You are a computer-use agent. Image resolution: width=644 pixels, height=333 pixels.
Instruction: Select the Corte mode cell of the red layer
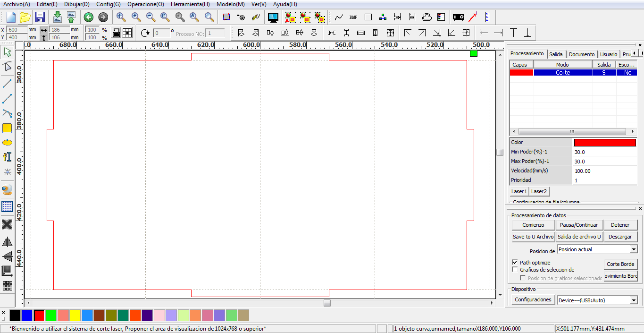563,73
